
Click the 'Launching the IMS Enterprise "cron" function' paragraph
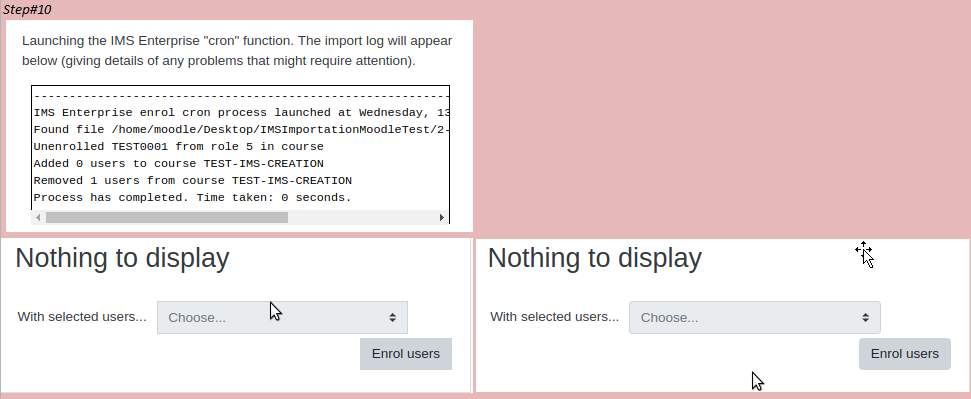237,51
